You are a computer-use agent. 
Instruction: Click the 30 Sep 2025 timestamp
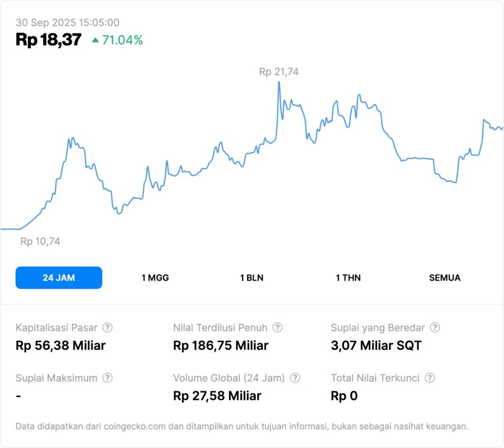[67, 22]
